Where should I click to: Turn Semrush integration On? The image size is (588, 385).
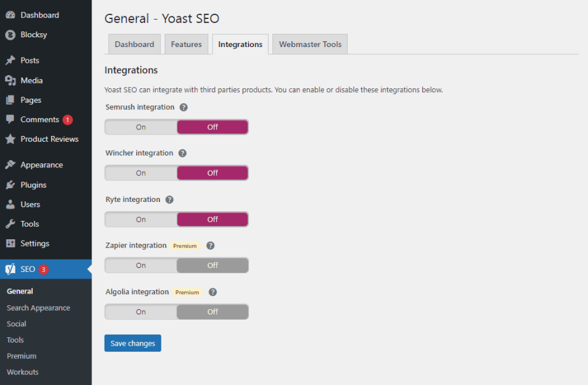pyautogui.click(x=141, y=127)
